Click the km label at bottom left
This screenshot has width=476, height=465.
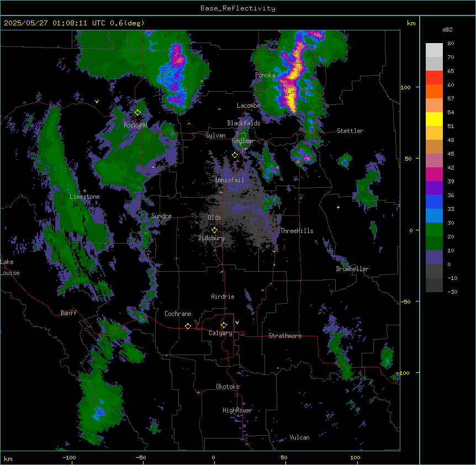(8, 458)
